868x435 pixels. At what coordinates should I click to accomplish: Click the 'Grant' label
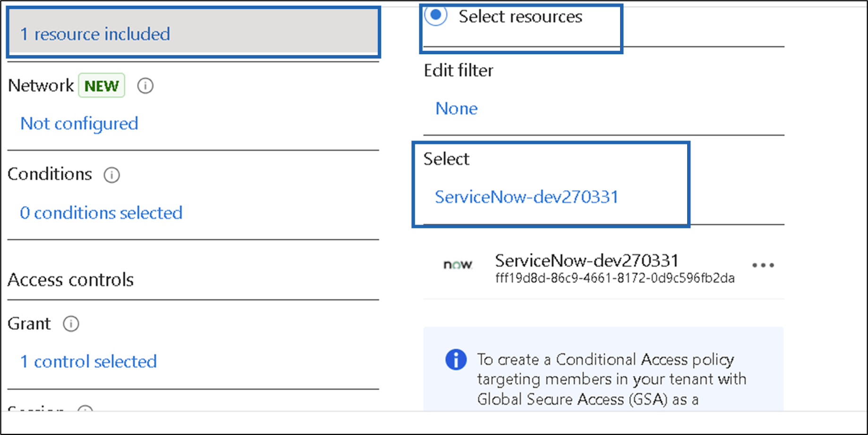(x=29, y=324)
